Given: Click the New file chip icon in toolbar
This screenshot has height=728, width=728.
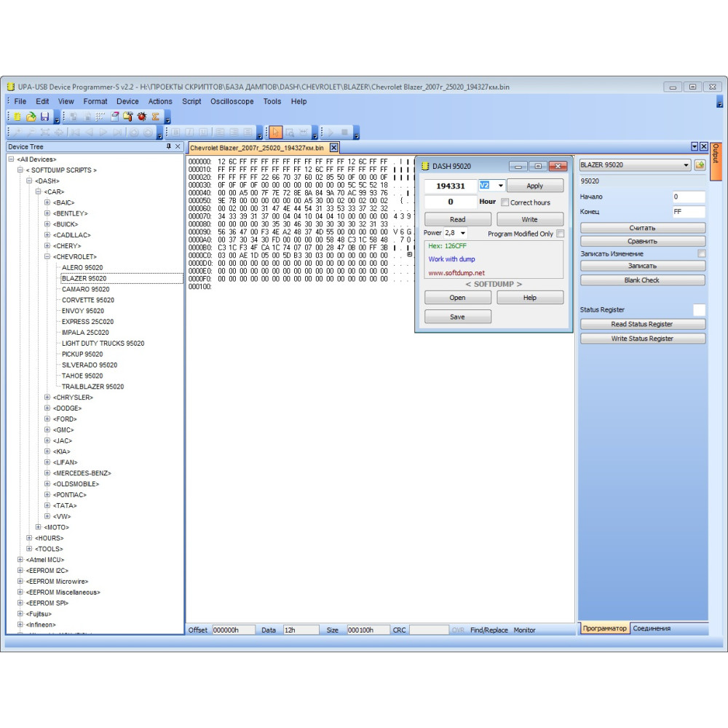Looking at the screenshot, I should click(17, 117).
